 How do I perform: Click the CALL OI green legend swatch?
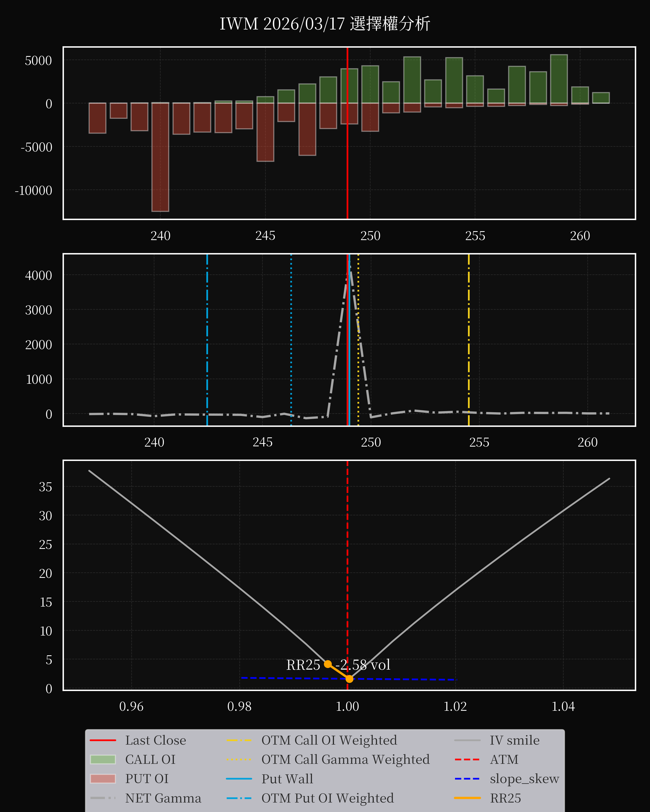pos(103,759)
